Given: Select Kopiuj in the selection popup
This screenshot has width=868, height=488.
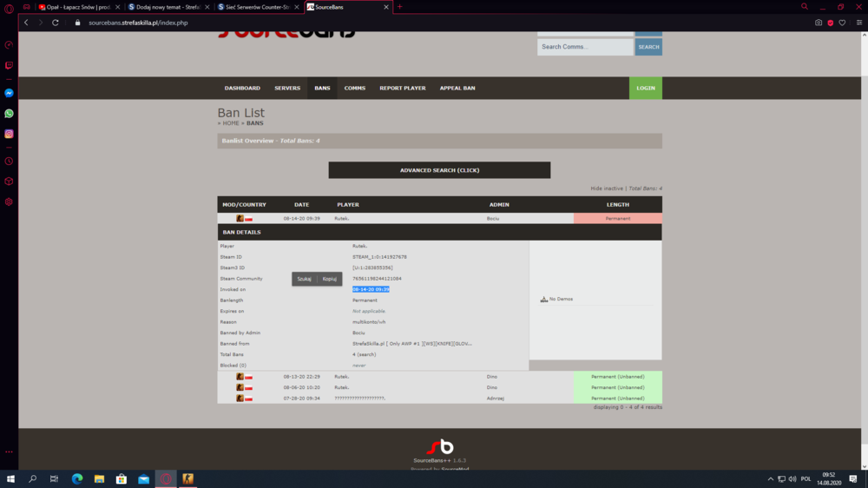Looking at the screenshot, I should (x=329, y=279).
